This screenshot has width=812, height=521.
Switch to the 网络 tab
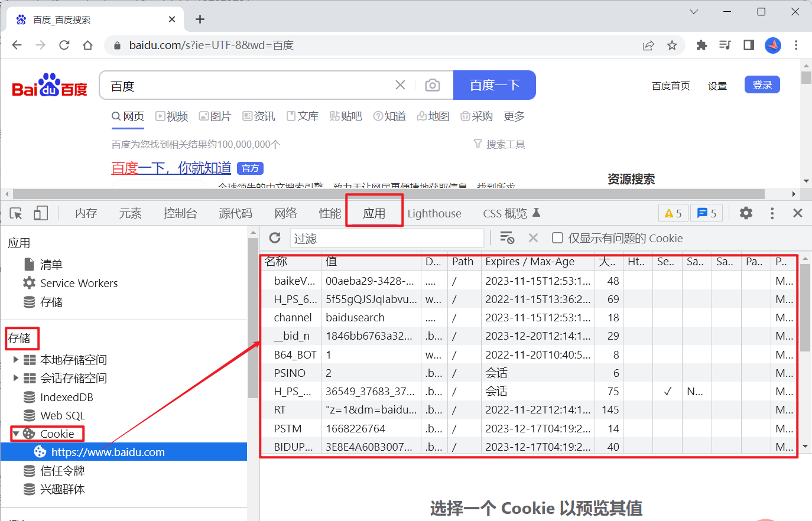pos(285,213)
